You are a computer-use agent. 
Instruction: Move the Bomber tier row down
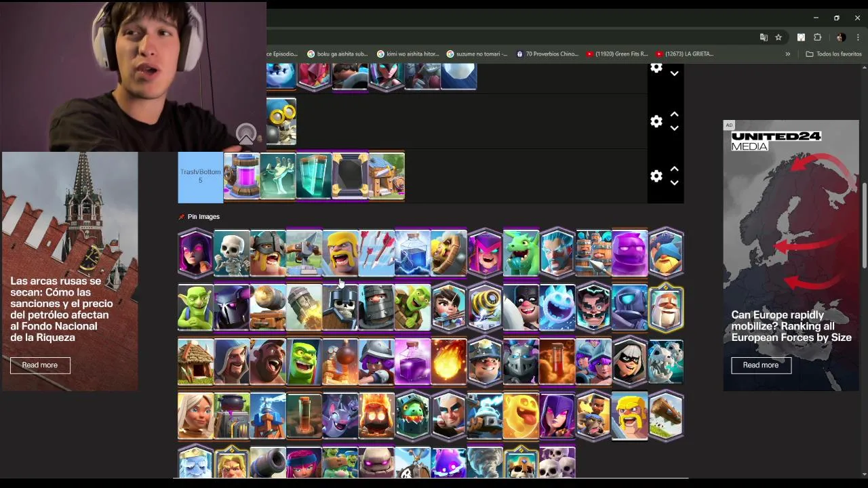click(674, 128)
